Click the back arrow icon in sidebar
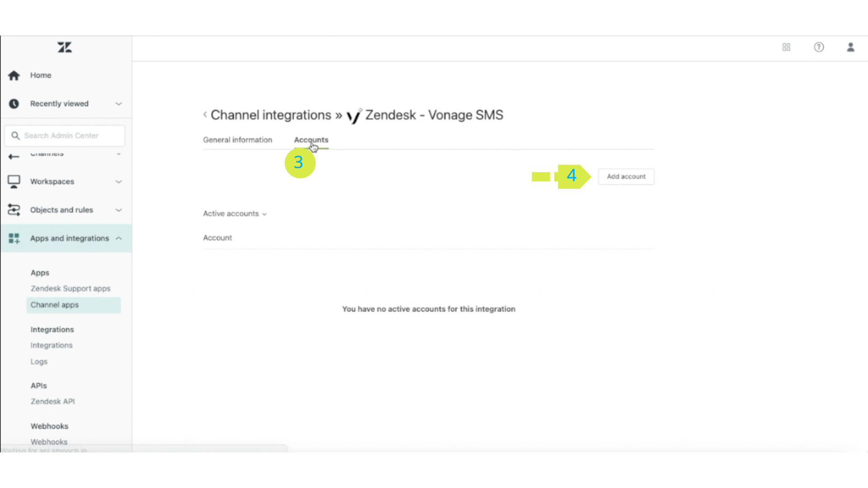This screenshot has width=868, height=488. 14,157
